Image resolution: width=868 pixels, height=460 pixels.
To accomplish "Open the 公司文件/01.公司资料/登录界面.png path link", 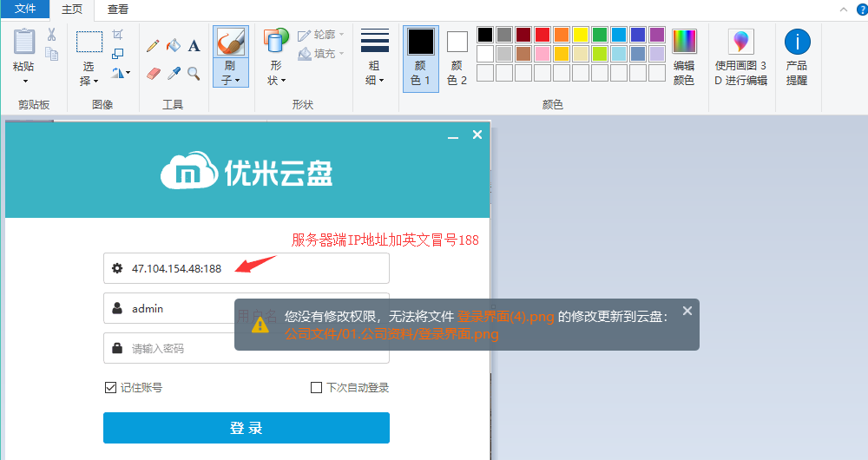I will (x=391, y=334).
